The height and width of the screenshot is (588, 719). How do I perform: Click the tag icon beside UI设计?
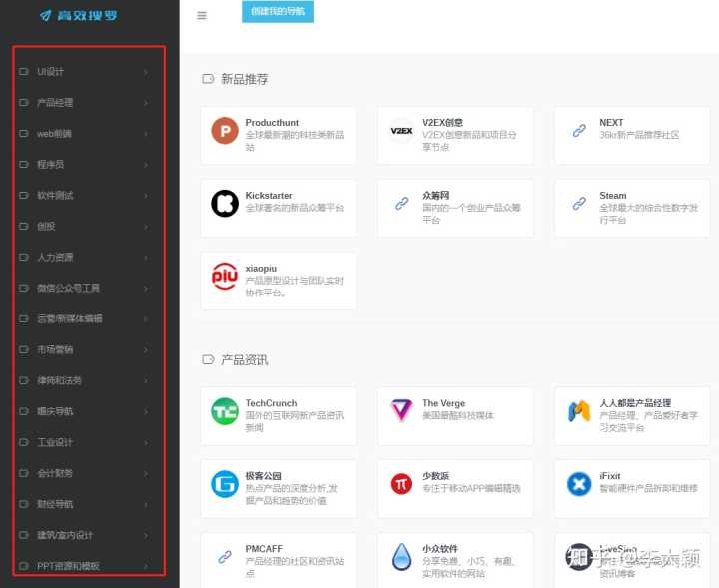click(23, 72)
